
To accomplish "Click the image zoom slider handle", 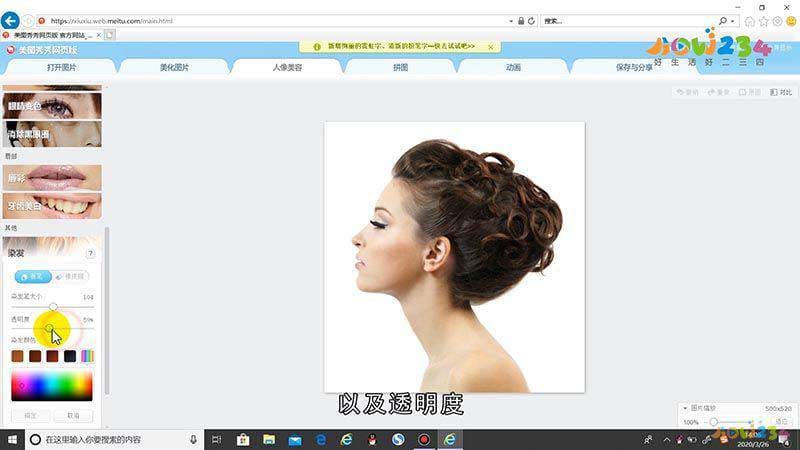I will (x=714, y=422).
